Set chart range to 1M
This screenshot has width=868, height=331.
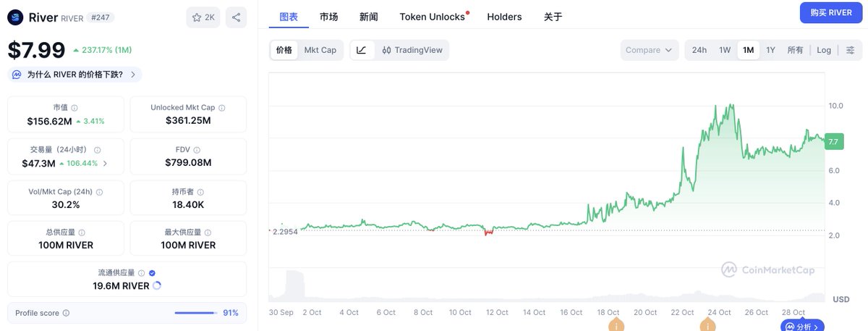click(x=748, y=50)
